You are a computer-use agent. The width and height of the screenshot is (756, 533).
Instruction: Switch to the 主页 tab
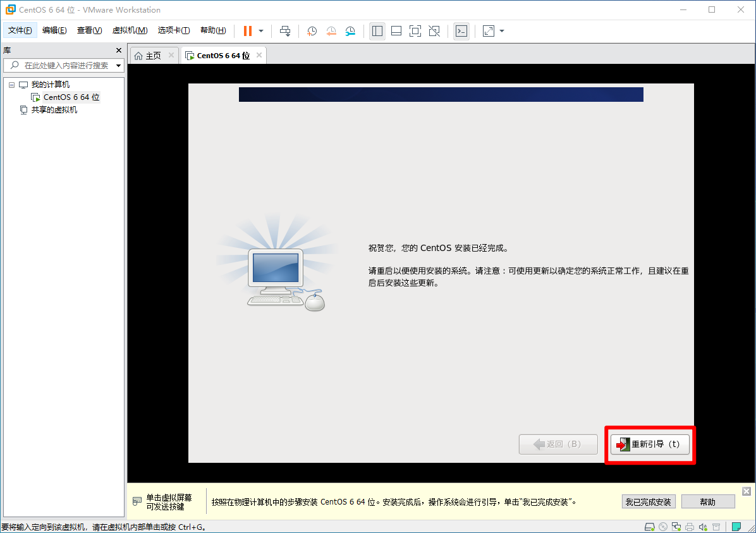(154, 56)
